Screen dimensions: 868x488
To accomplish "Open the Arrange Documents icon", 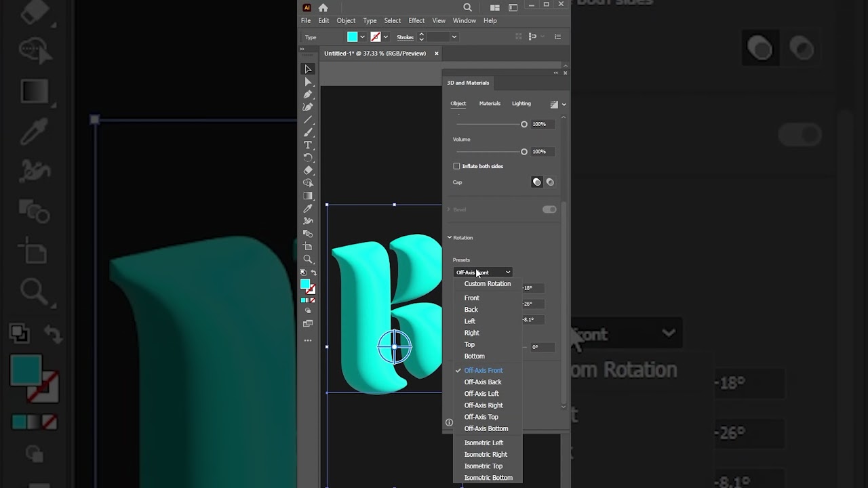I will [x=494, y=7].
